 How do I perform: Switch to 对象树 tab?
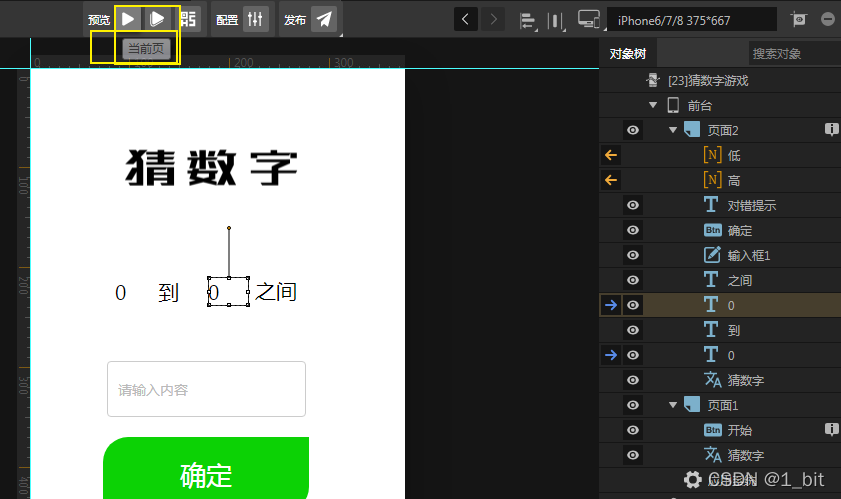click(628, 54)
